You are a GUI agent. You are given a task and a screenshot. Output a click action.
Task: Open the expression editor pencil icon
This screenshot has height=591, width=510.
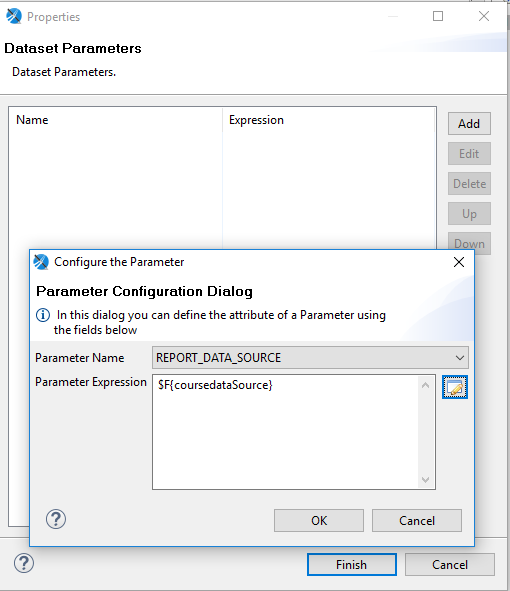pos(455,387)
